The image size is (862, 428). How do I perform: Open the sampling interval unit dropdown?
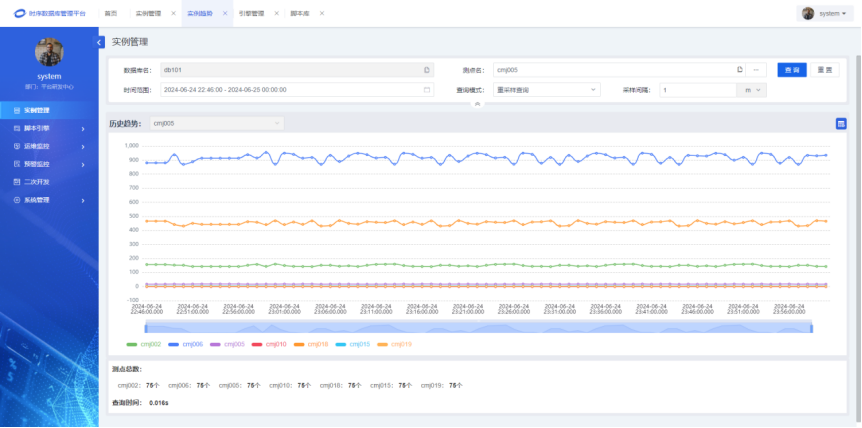click(x=751, y=89)
